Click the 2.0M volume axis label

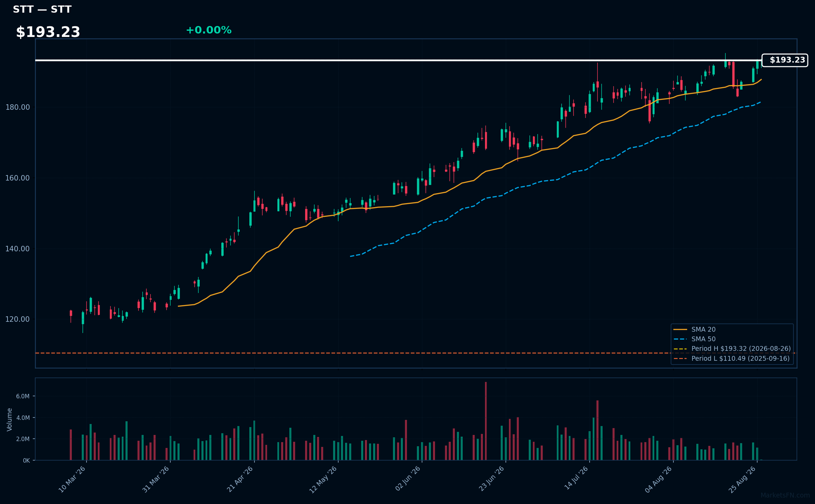(x=23, y=439)
